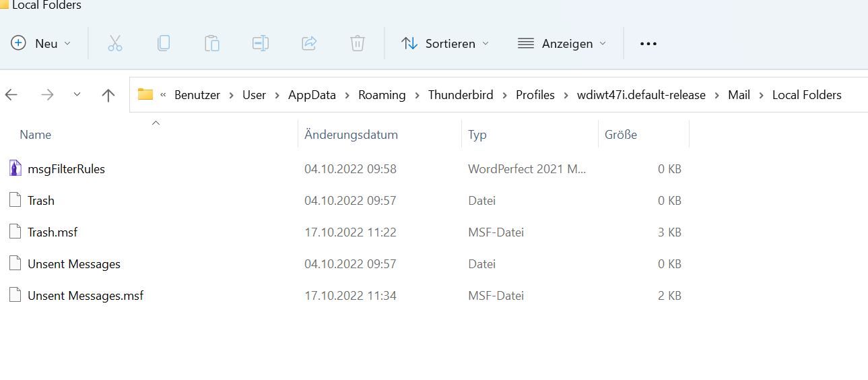Viewport: 868px width, 380px height.
Task: Select the msgFilterRules file
Action: click(x=66, y=169)
